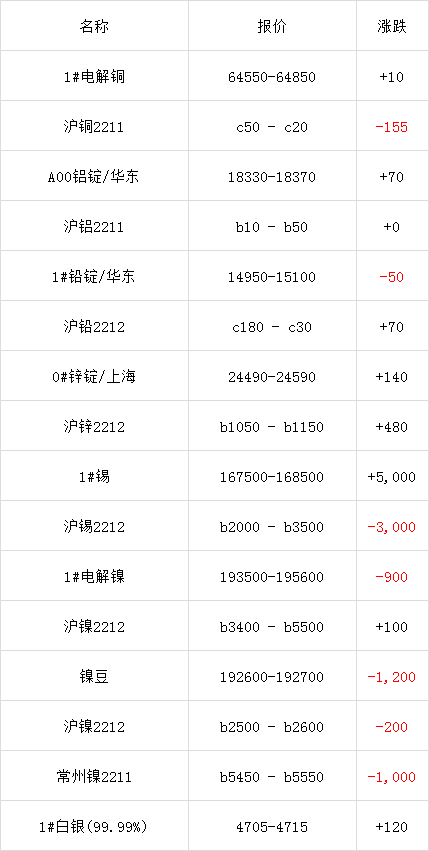The image size is (429, 851).
Task: Select the 常州镍2211 name cell
Action: [94, 777]
